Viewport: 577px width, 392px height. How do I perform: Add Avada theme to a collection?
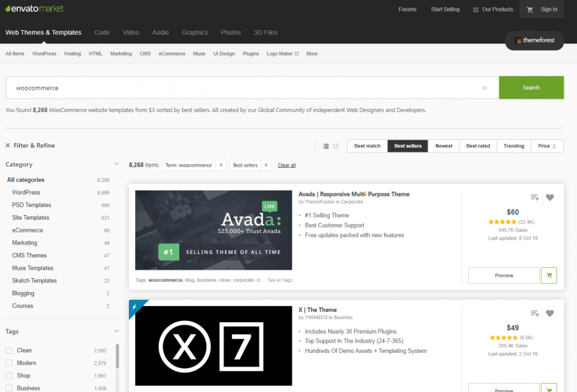pos(535,197)
